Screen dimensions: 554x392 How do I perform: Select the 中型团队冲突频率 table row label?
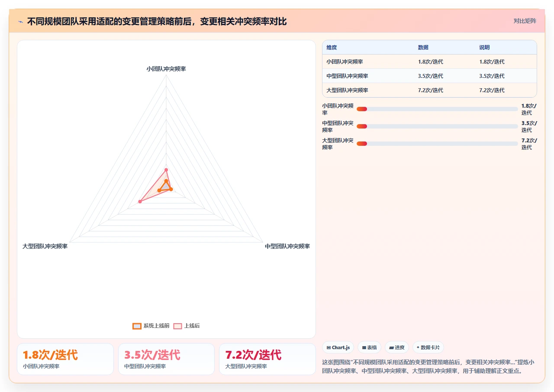pos(347,76)
